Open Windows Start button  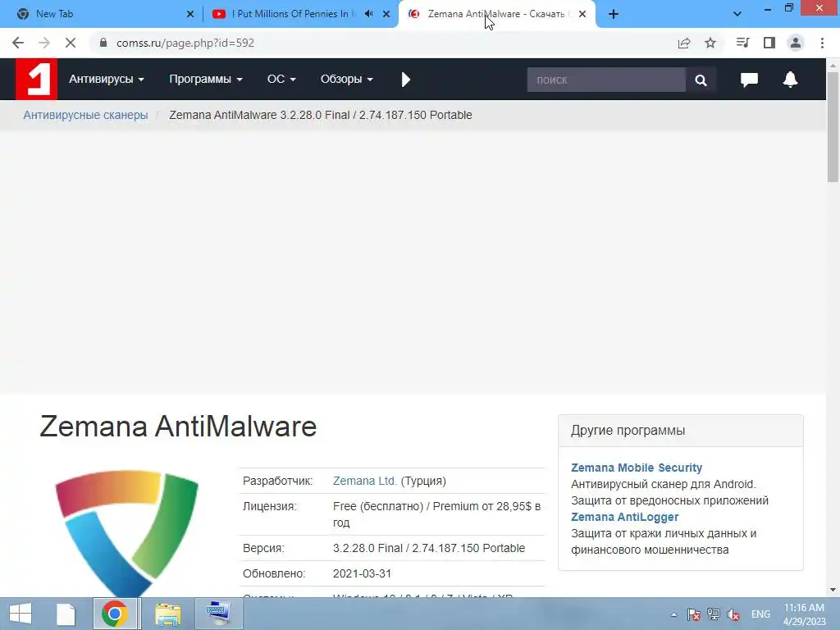pyautogui.click(x=21, y=614)
